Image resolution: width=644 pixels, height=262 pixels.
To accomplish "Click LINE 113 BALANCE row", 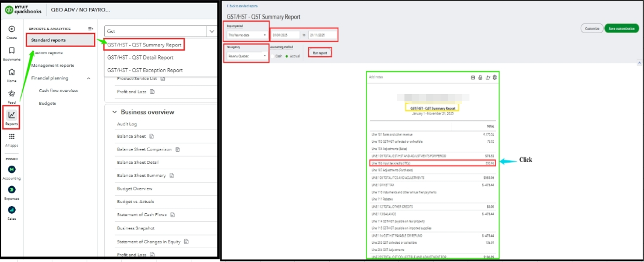I will tap(433, 214).
